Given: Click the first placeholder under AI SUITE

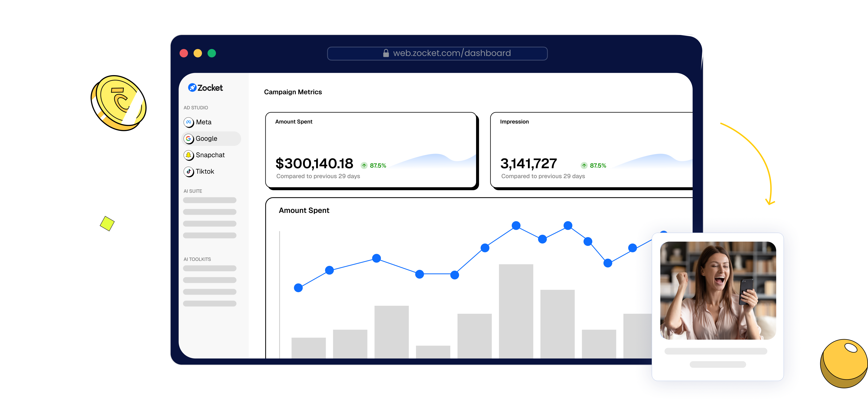Looking at the screenshot, I should (x=210, y=200).
